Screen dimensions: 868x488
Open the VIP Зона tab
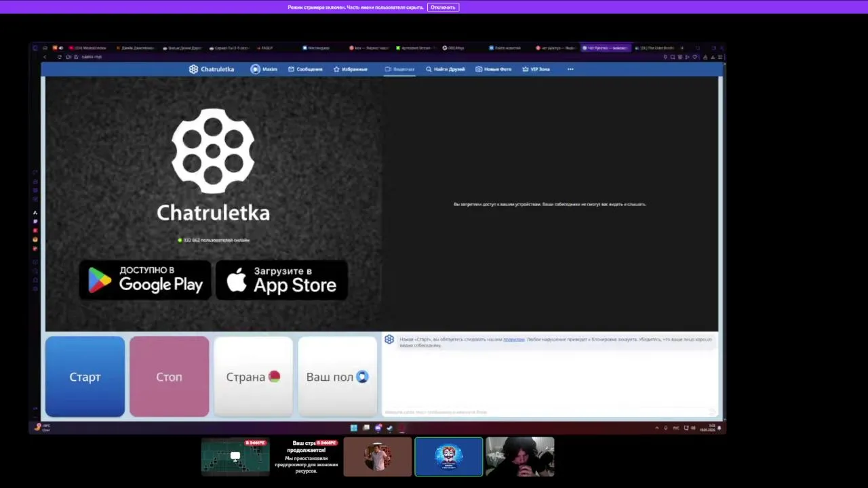point(536,69)
